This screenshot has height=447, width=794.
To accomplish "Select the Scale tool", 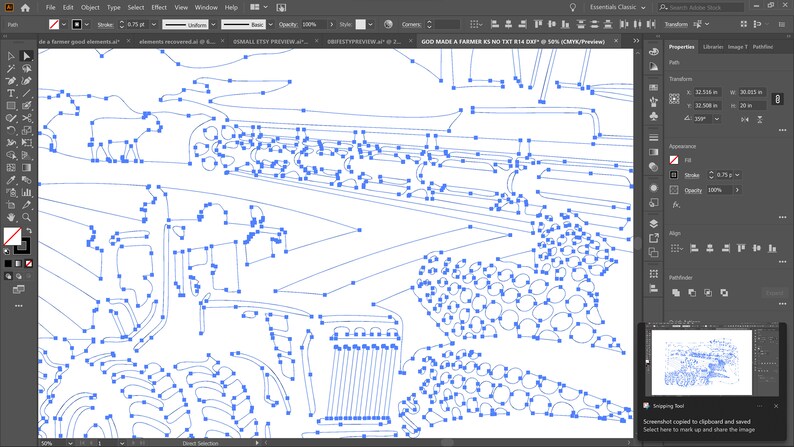I will tap(26, 131).
